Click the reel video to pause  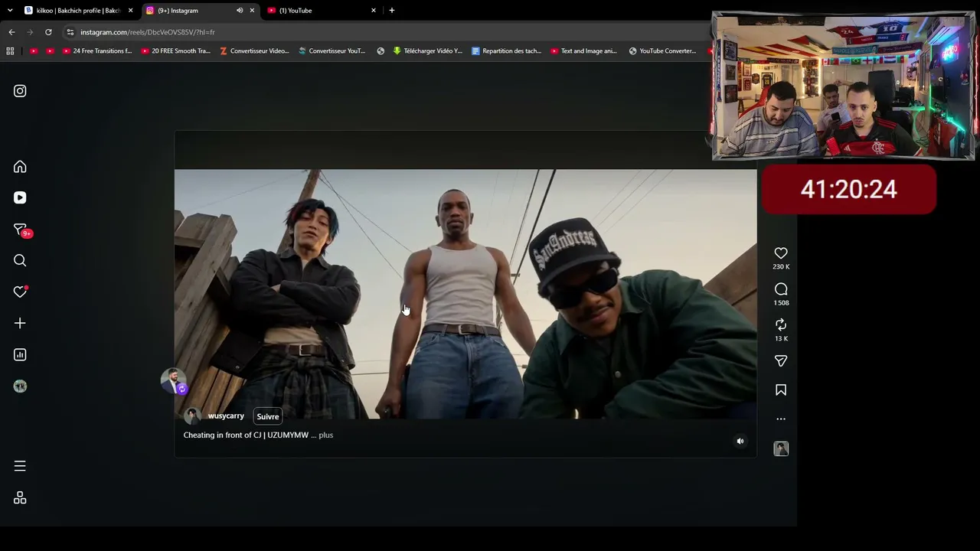[x=465, y=294]
